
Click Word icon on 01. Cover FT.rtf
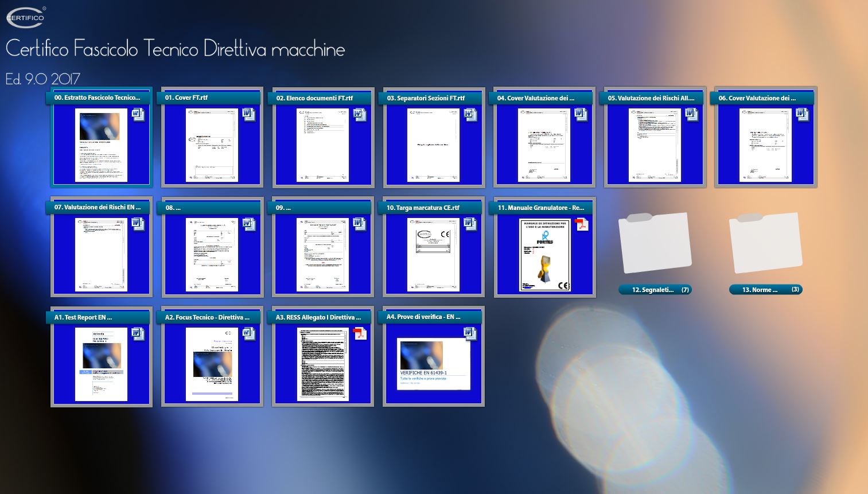pyautogui.click(x=248, y=114)
